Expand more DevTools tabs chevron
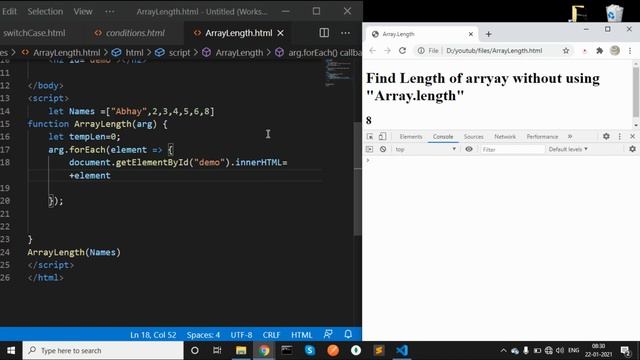The image size is (640, 360). (x=570, y=136)
